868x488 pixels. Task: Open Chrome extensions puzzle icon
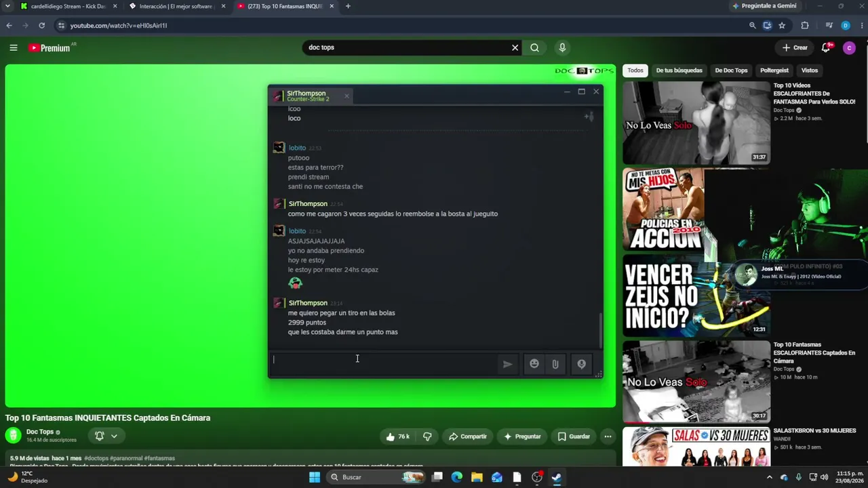pyautogui.click(x=805, y=26)
